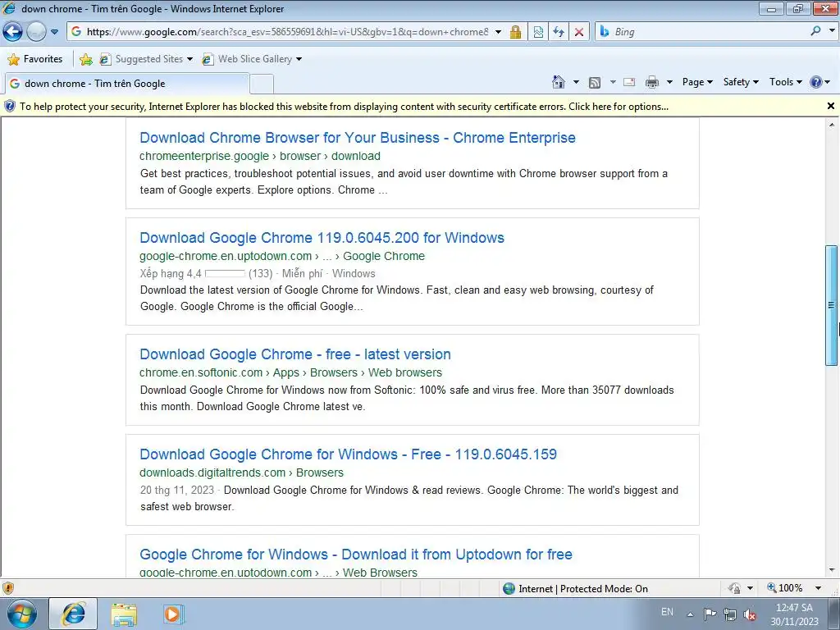Click the Add to Favorites Bar icon
Screen dimensions: 840x630
85,59
